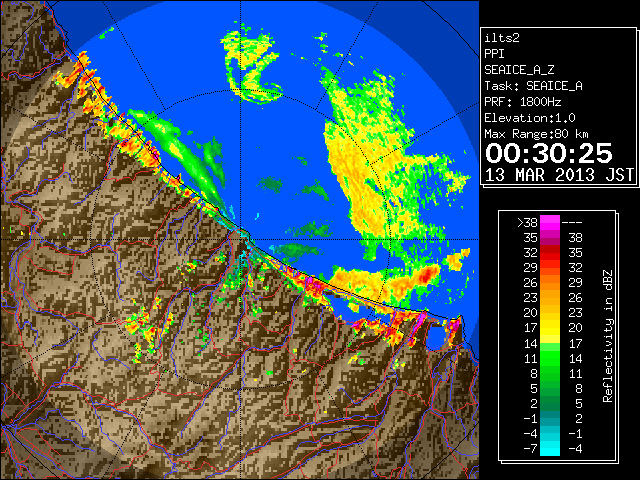The height and width of the screenshot is (480, 640).
Task: Click the '13 MAR 2013 JST' date
Action: pyautogui.click(x=559, y=175)
